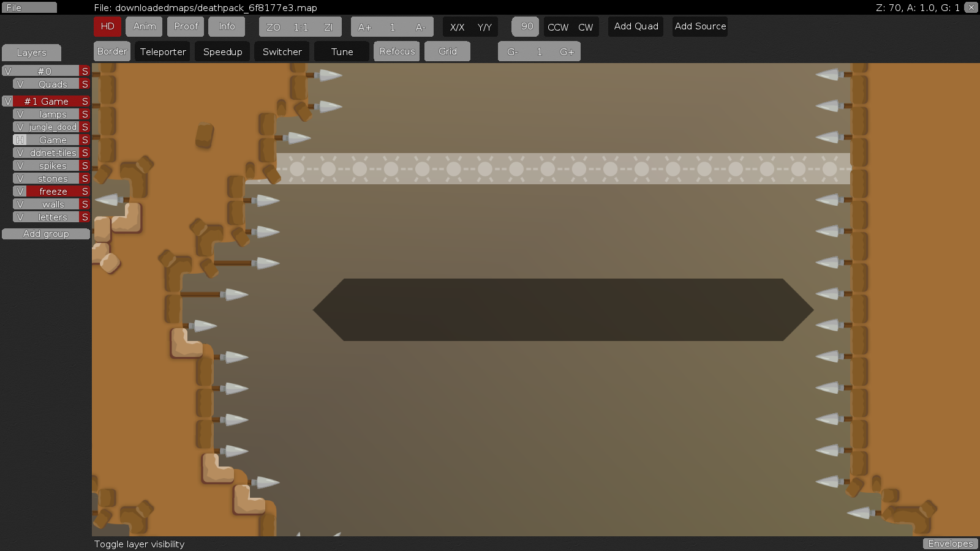Flip brush vertically using Y/Y
The height and width of the screenshot is (551, 980).
point(484,27)
